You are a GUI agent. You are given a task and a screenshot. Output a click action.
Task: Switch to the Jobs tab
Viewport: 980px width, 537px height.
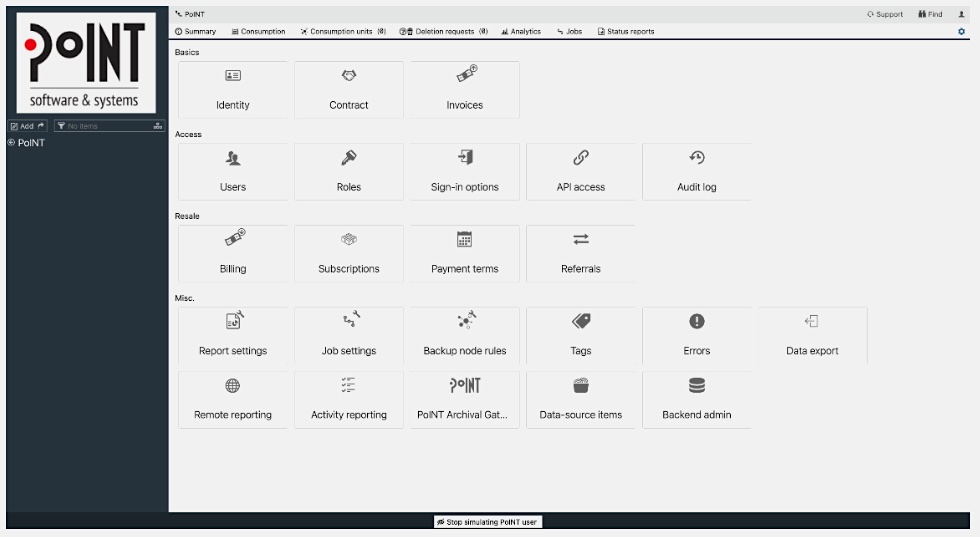point(569,31)
